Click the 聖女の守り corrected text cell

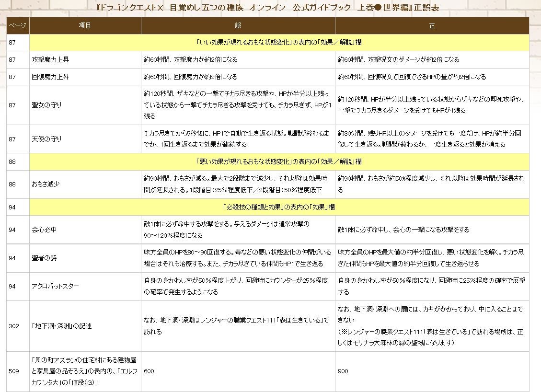432,105
